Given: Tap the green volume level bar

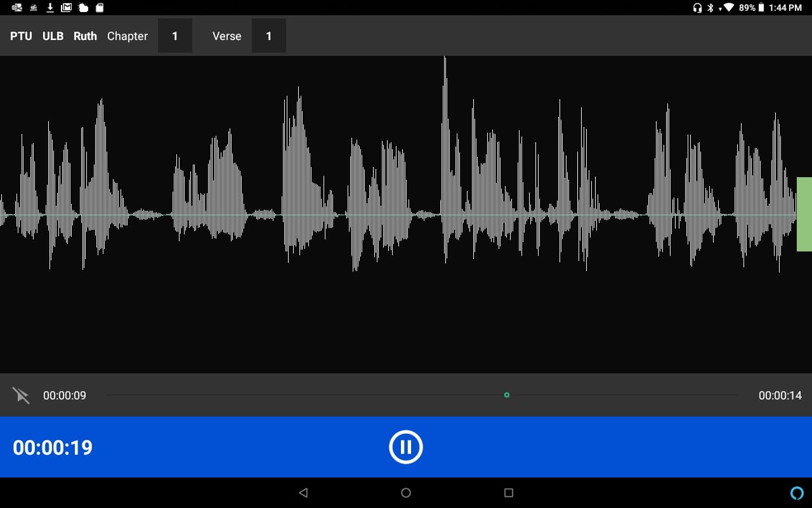Looking at the screenshot, I should (804, 214).
